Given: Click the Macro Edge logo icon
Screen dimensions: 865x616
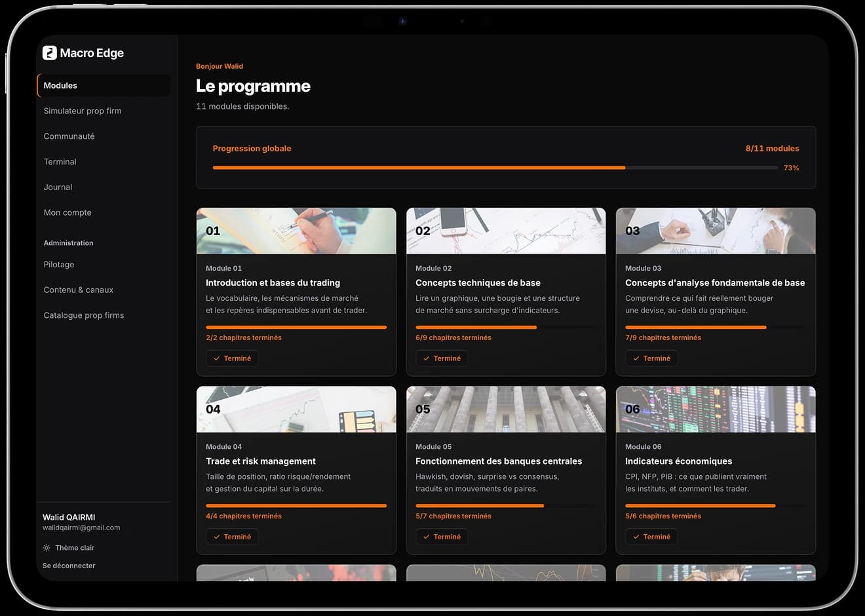Looking at the screenshot, I should click(50, 53).
